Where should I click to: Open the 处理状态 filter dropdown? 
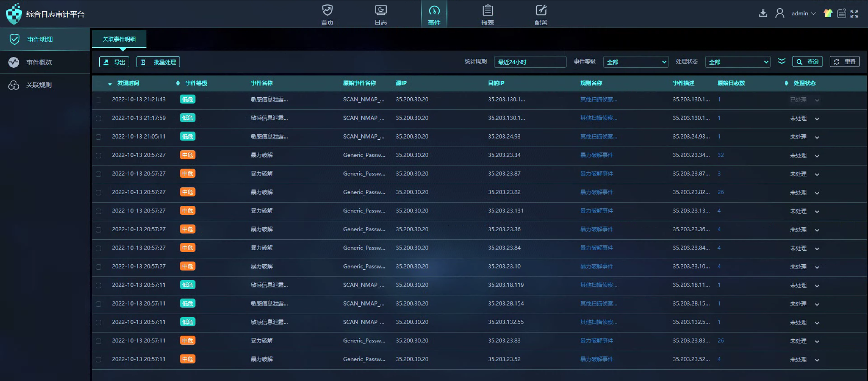738,62
